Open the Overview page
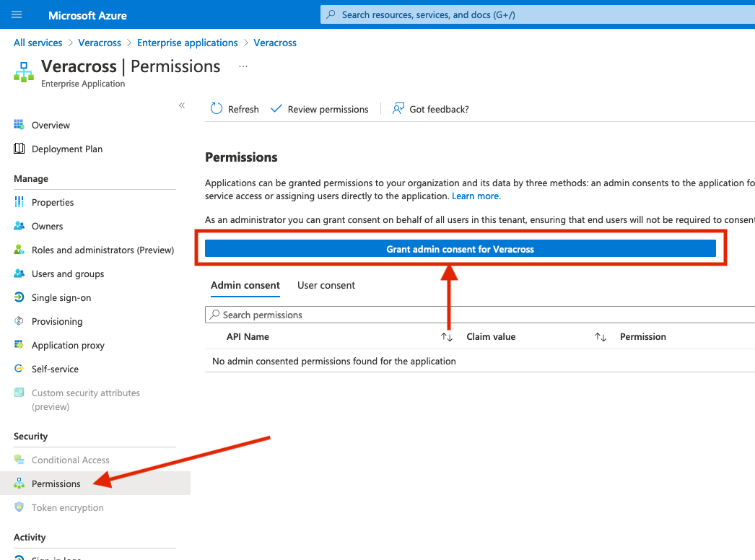755x560 pixels. tap(50, 125)
